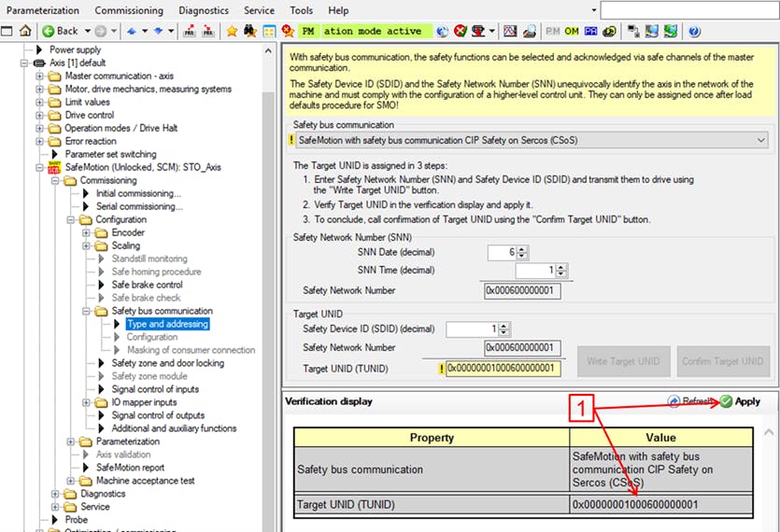Click the tree panel scroll-up arrow

pos(268,50)
